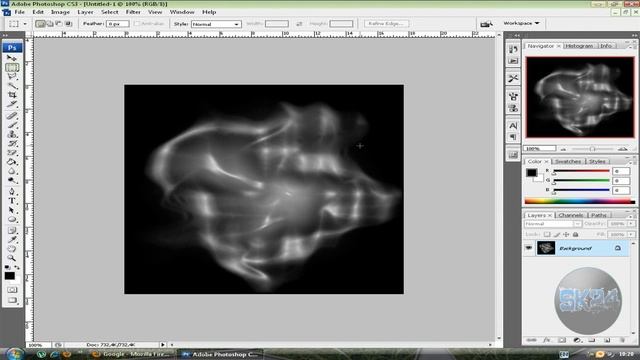Select the Eraser tool
The height and width of the screenshot is (360, 640).
coord(12,153)
